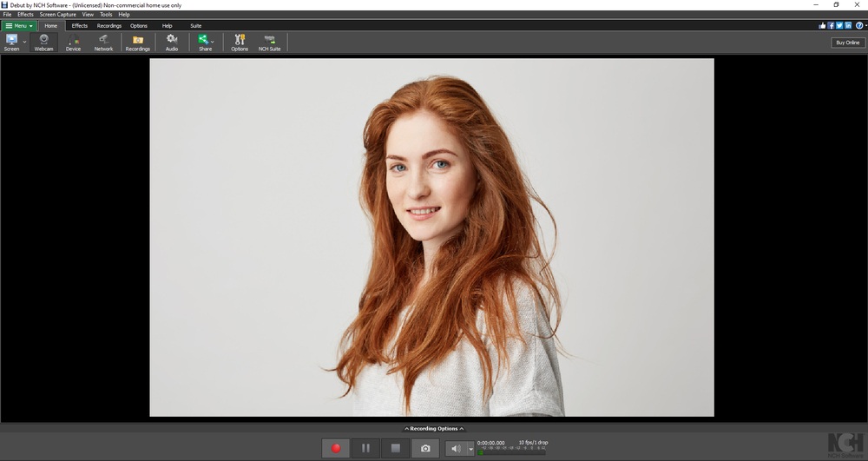The image size is (868, 461).
Task: Click the Debut app icon in title bar
Action: point(4,5)
